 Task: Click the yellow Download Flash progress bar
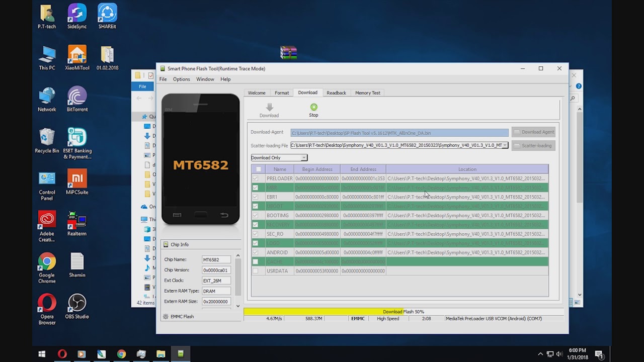(403, 312)
